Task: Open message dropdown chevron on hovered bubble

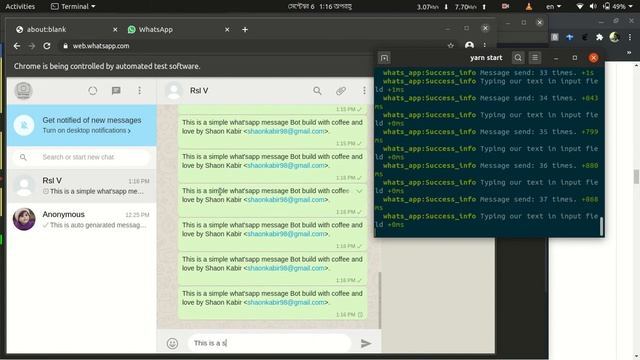Action: click(x=359, y=191)
